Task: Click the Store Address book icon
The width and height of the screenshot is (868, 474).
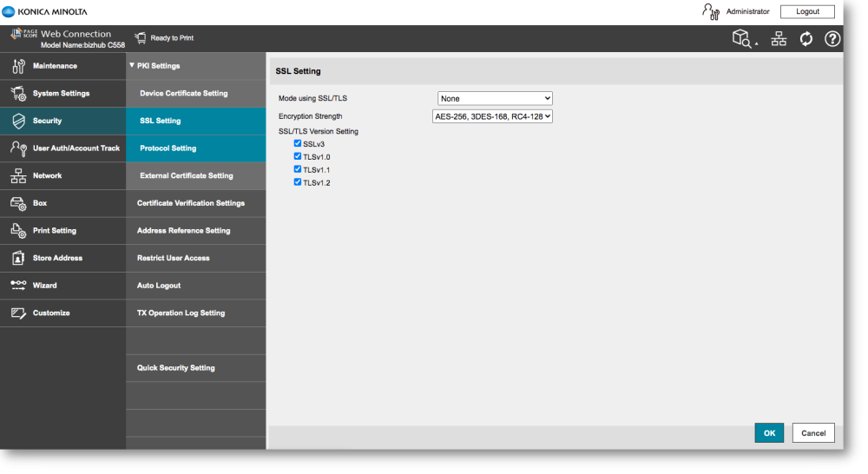Action: pyautogui.click(x=18, y=258)
